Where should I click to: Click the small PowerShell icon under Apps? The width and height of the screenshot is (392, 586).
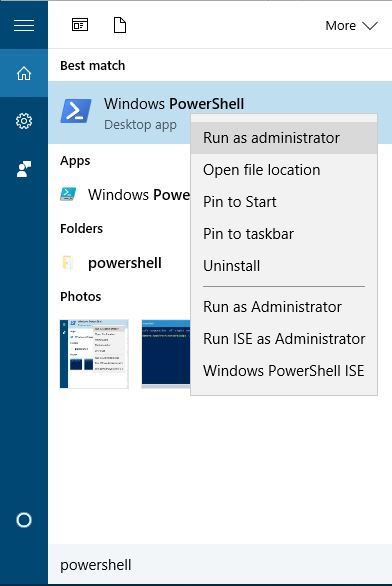[x=68, y=194]
